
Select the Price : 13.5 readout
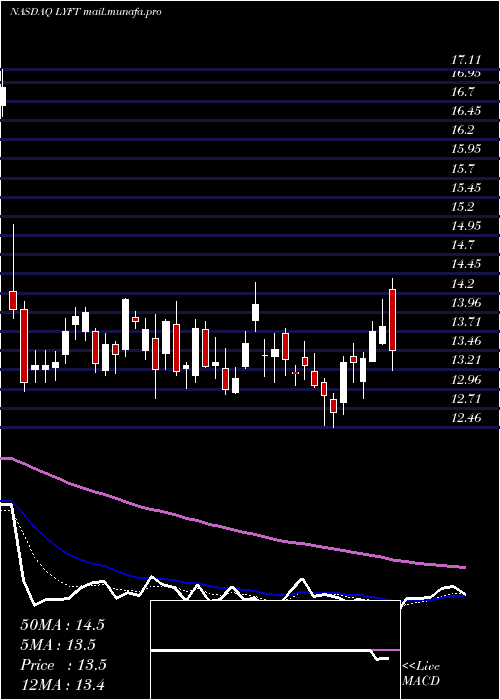(x=63, y=665)
